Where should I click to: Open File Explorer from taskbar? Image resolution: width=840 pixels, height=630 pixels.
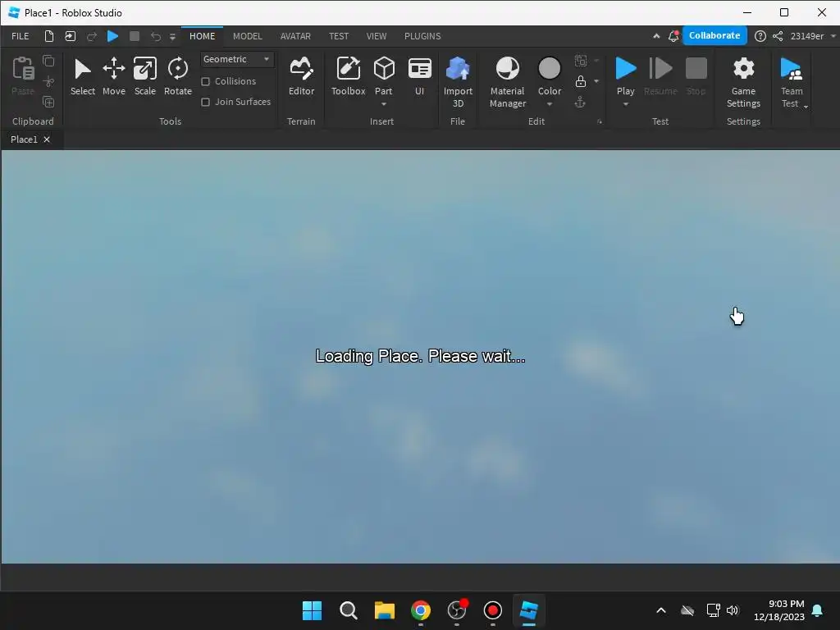[384, 610]
